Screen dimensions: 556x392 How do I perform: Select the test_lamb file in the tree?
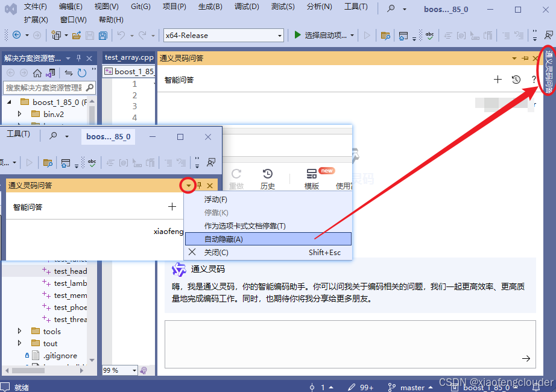click(x=70, y=283)
